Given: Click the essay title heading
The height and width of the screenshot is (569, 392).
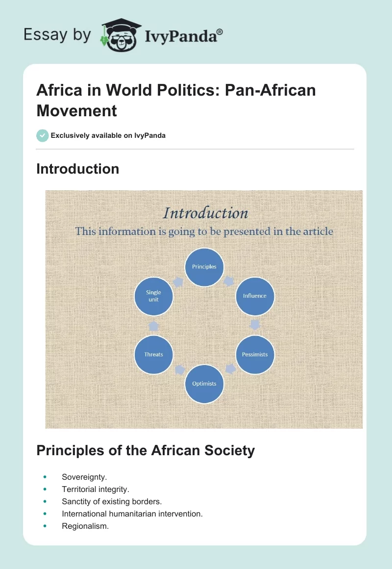Looking at the screenshot, I should (176, 100).
